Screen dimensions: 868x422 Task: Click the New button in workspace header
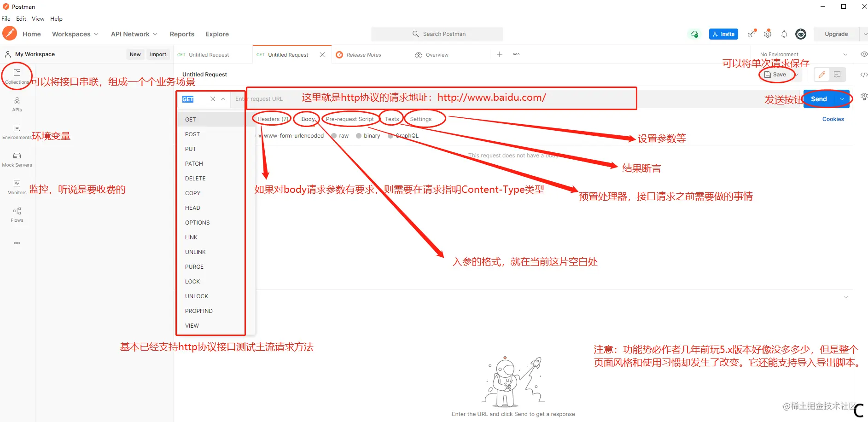point(135,54)
